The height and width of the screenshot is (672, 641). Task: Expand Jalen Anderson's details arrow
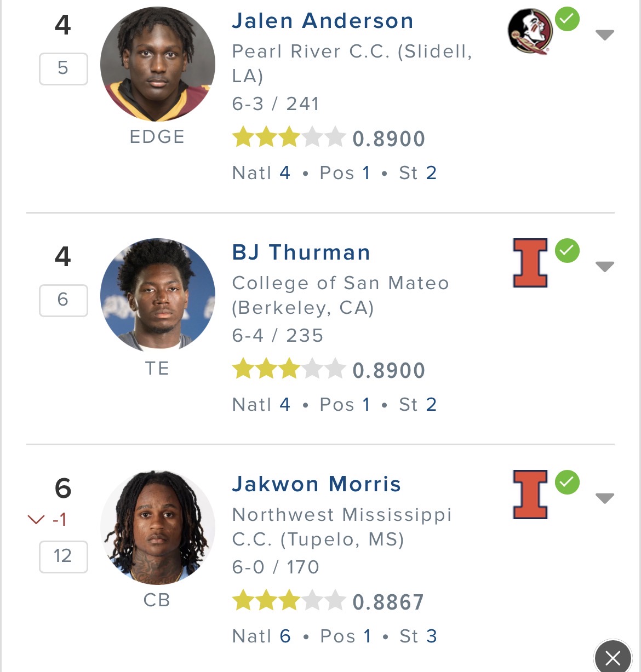tap(604, 35)
